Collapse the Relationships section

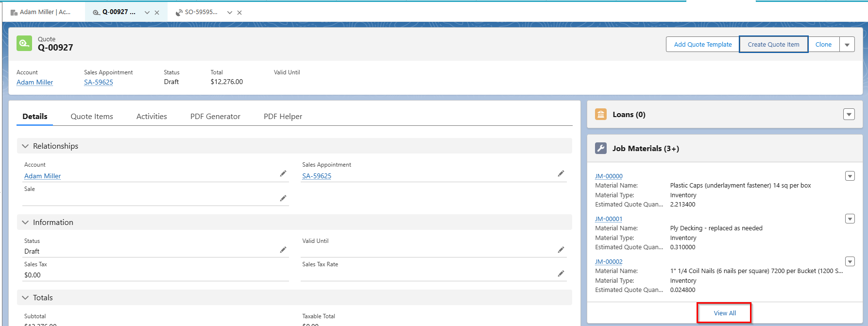pos(25,146)
